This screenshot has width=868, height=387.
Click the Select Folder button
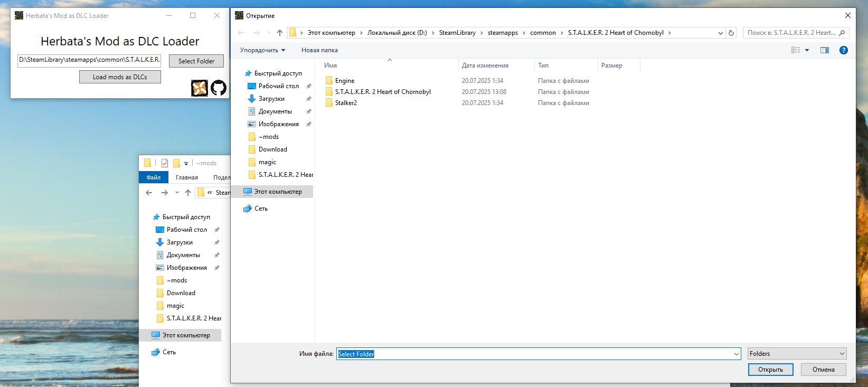(x=196, y=61)
